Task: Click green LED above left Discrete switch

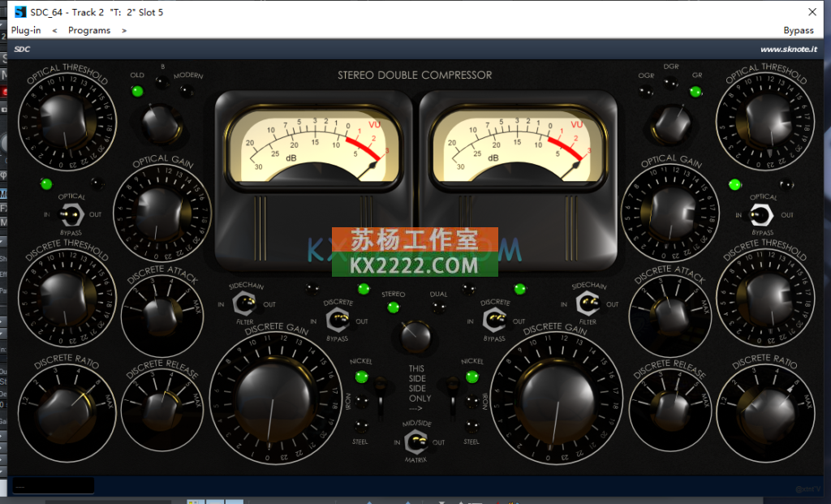Action: 364,289
